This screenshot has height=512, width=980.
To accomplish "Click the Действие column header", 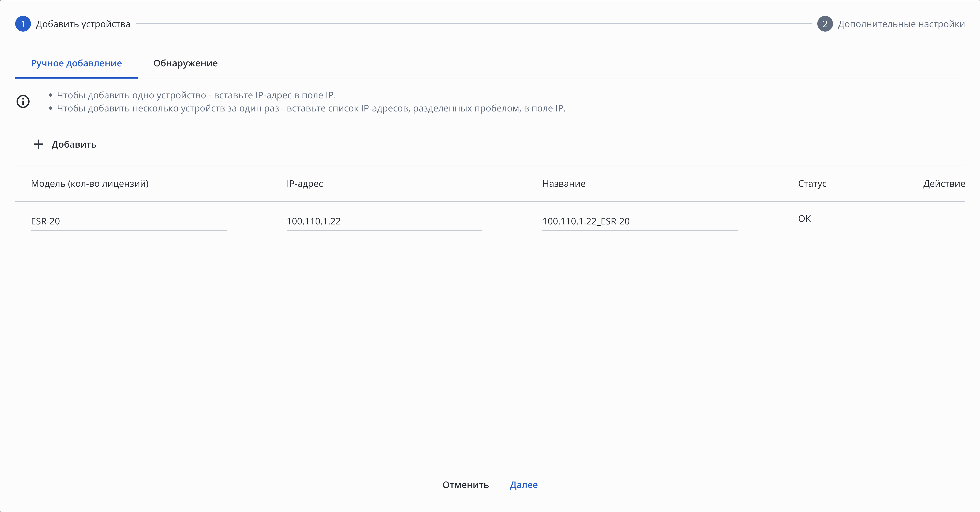I will coord(943,184).
